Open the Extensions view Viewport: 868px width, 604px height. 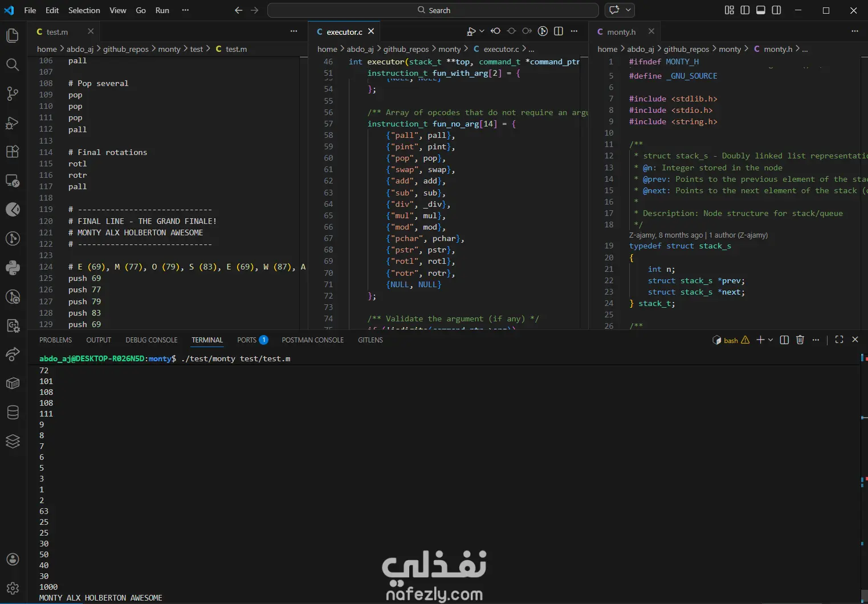[13, 152]
